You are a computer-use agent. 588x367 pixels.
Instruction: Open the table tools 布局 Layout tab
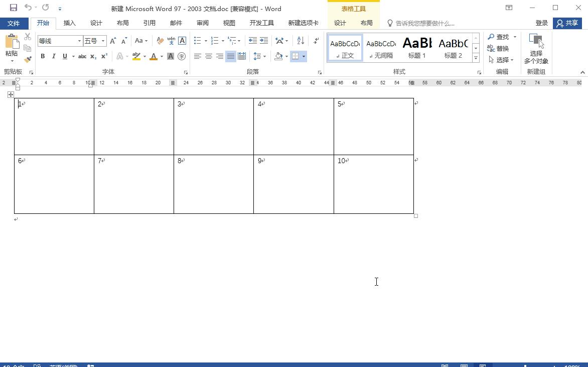coord(366,23)
